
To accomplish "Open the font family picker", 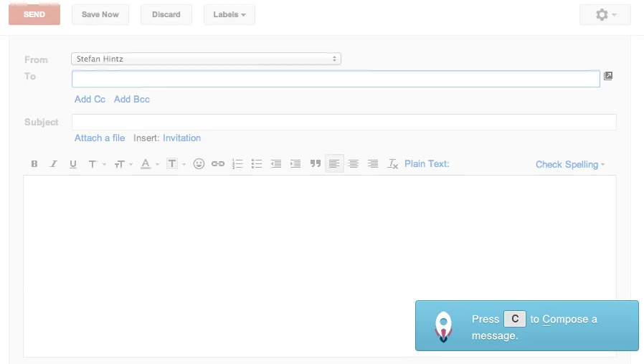I will tap(97, 164).
